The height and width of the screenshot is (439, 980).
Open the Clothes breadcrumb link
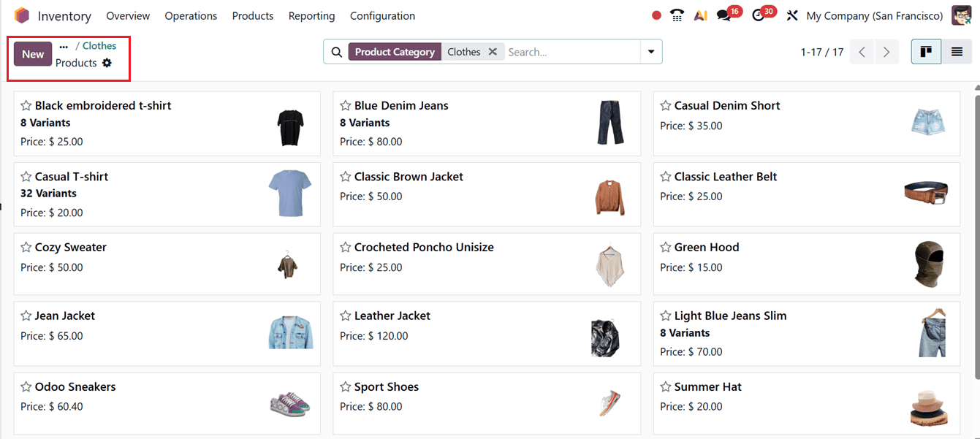[x=99, y=45]
